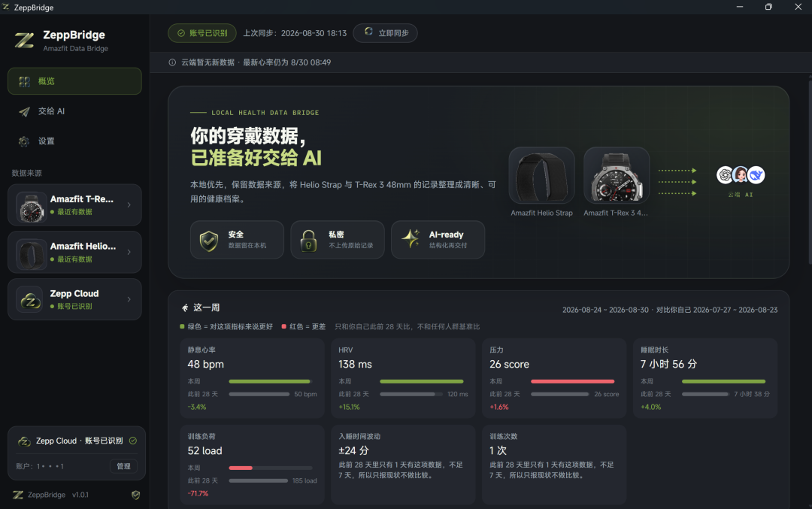Click the red 红色 legend marker
The width and height of the screenshot is (812, 509).
(x=283, y=327)
